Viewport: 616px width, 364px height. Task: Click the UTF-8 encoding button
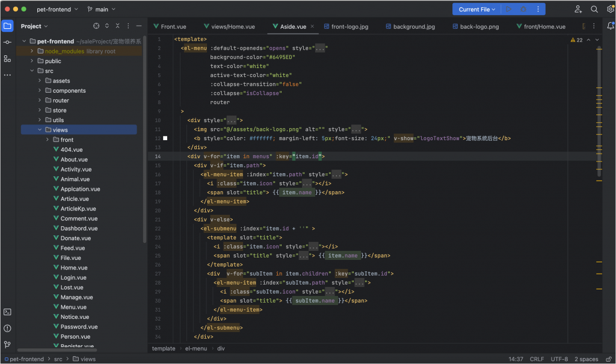pos(559,359)
